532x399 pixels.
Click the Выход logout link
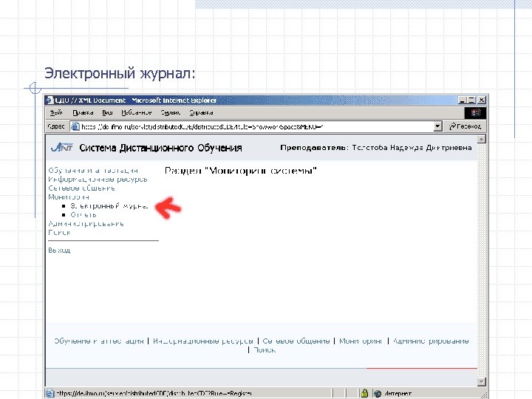coord(59,250)
